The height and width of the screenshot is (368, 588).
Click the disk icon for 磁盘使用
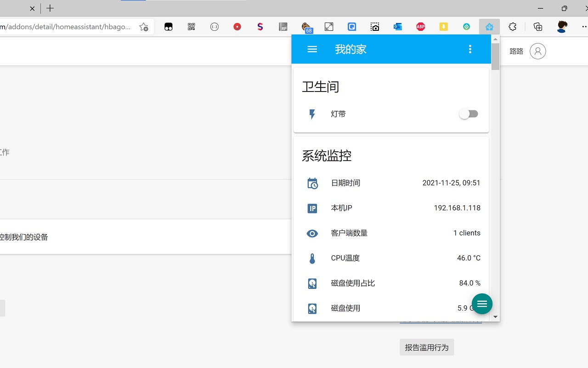[312, 308]
